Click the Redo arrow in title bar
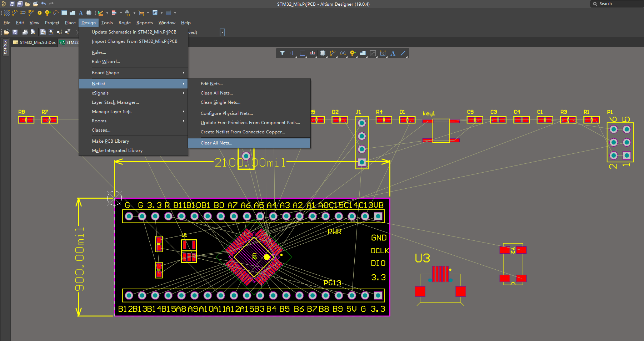The height and width of the screenshot is (341, 644). 51,4
